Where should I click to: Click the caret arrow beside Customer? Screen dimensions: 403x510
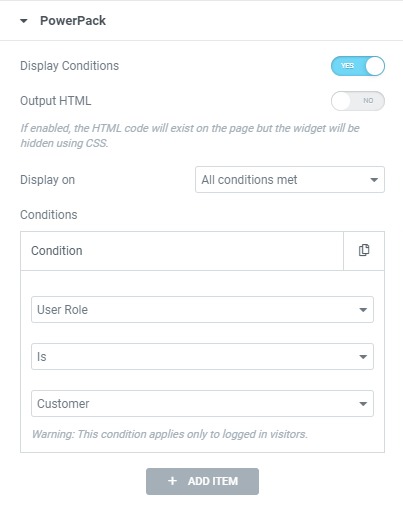tap(363, 404)
